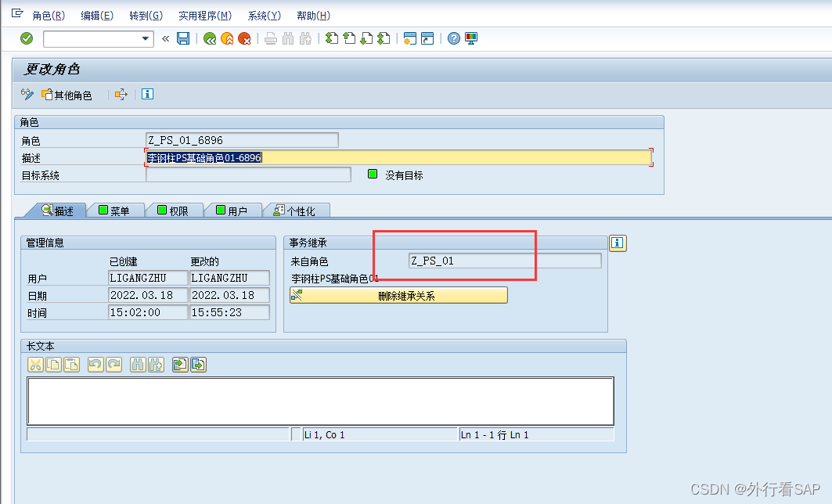Click the Generate shortcut icon
832x504 pixels.
point(427,38)
